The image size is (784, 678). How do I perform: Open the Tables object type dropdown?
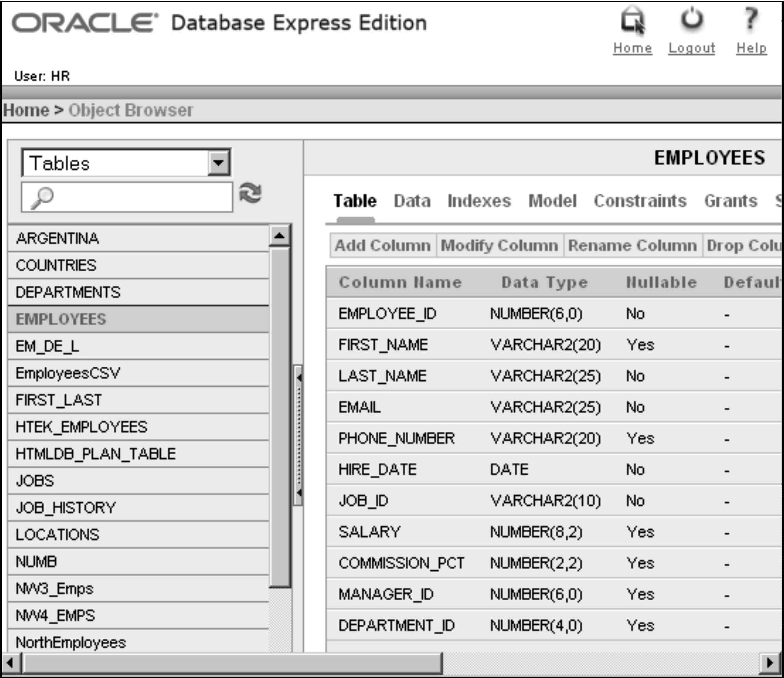click(x=219, y=163)
